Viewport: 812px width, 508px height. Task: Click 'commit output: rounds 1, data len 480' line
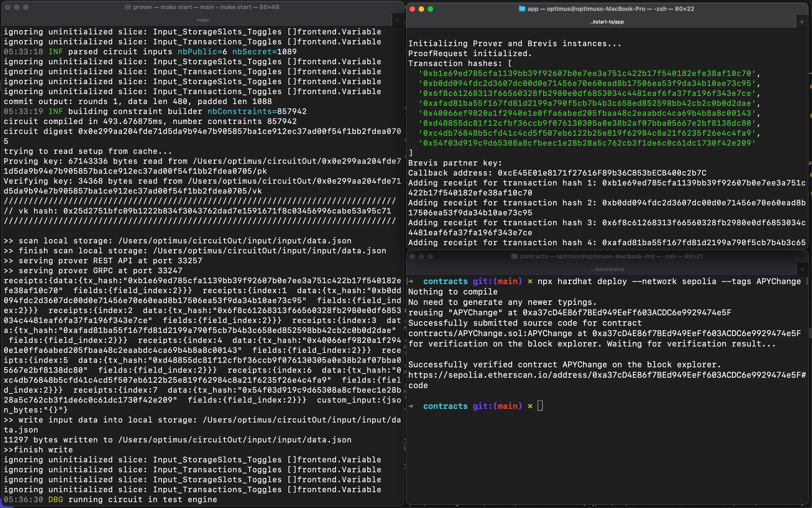(x=138, y=102)
